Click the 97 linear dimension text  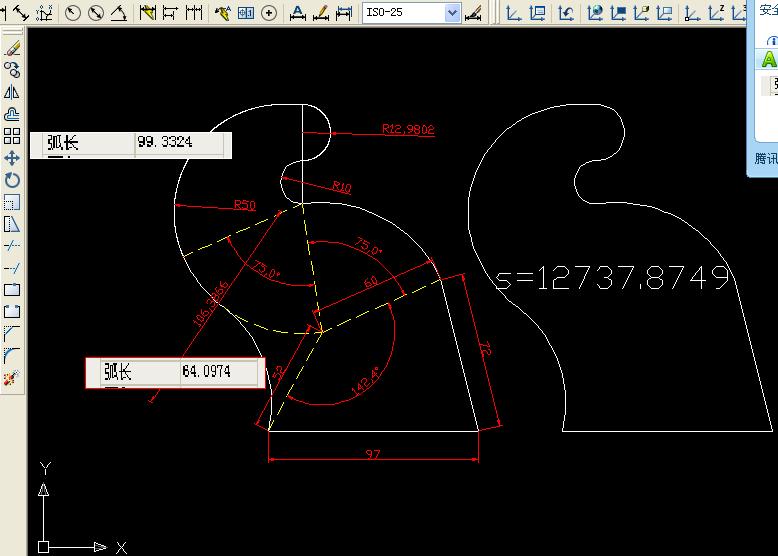pos(373,454)
